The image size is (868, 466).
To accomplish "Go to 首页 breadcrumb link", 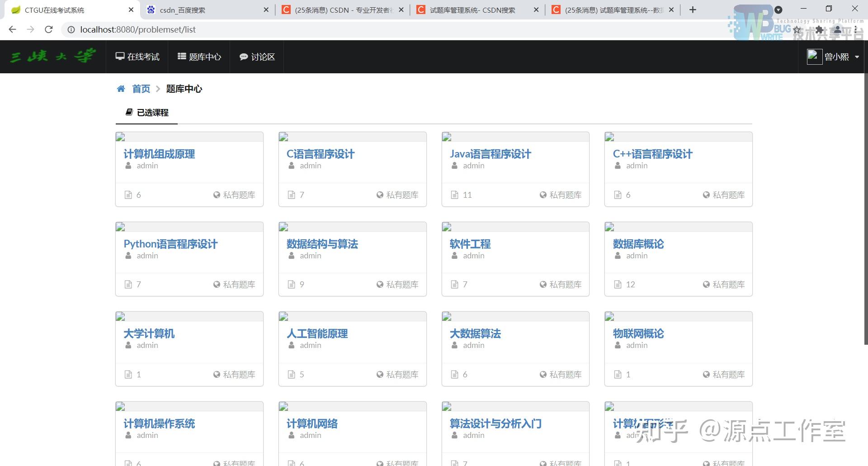I will coord(141,89).
